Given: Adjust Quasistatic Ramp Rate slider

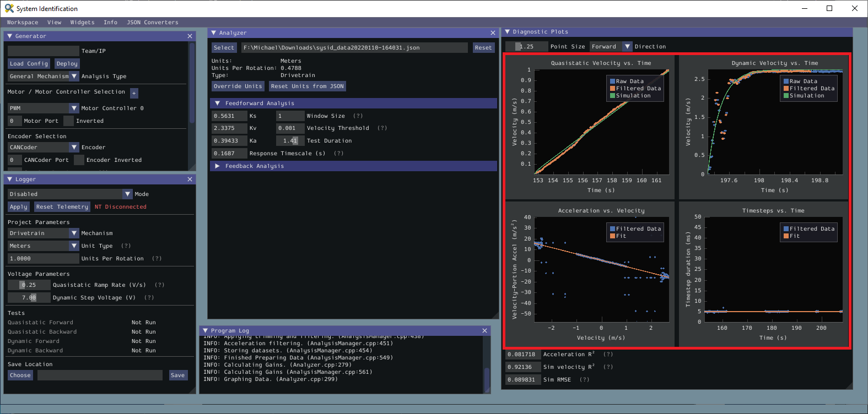Looking at the screenshot, I should pyautogui.click(x=29, y=285).
